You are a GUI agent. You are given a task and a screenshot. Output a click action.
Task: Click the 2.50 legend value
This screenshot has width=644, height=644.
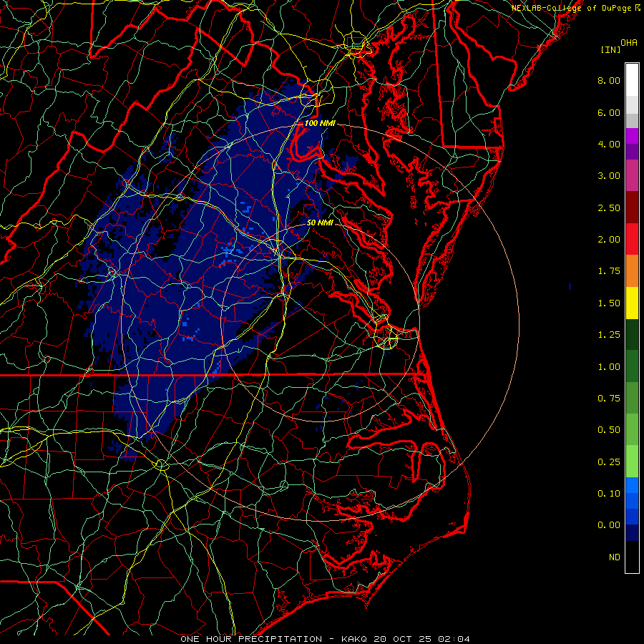coord(609,208)
